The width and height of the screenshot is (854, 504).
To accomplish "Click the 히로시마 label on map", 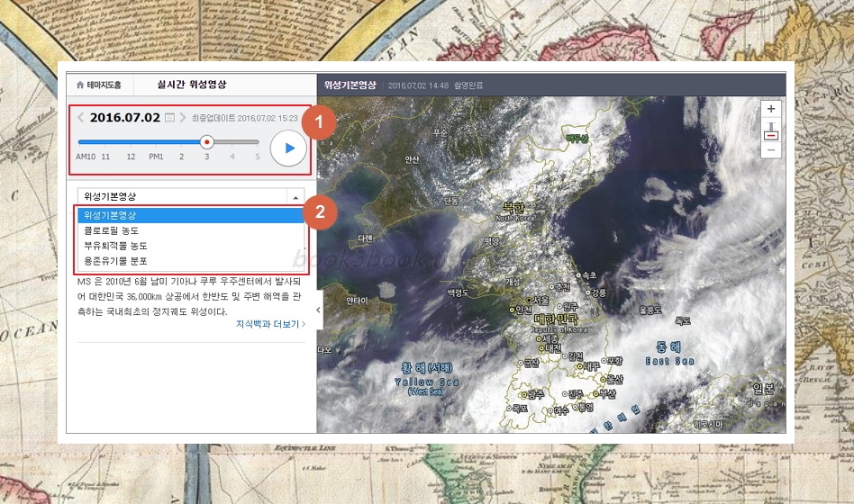I will tap(708, 425).
